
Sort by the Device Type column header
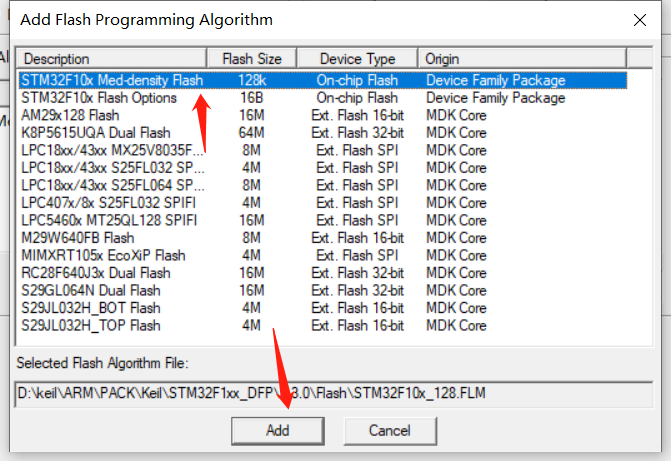coord(357,59)
